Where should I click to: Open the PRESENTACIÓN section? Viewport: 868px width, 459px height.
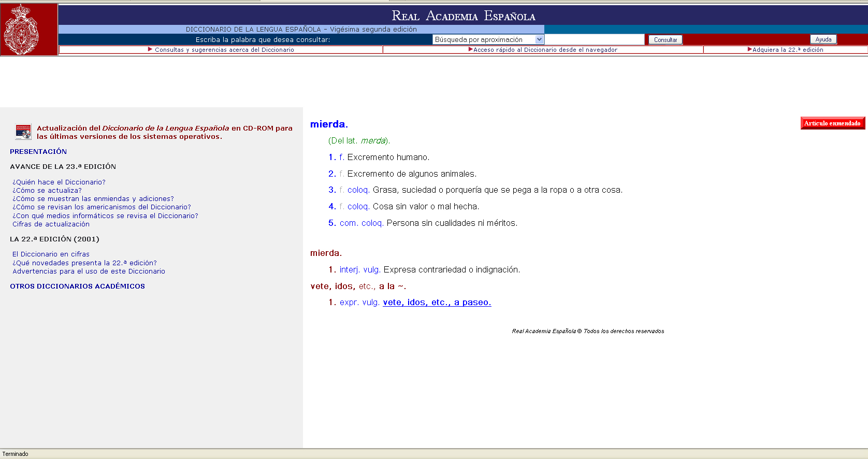[38, 151]
